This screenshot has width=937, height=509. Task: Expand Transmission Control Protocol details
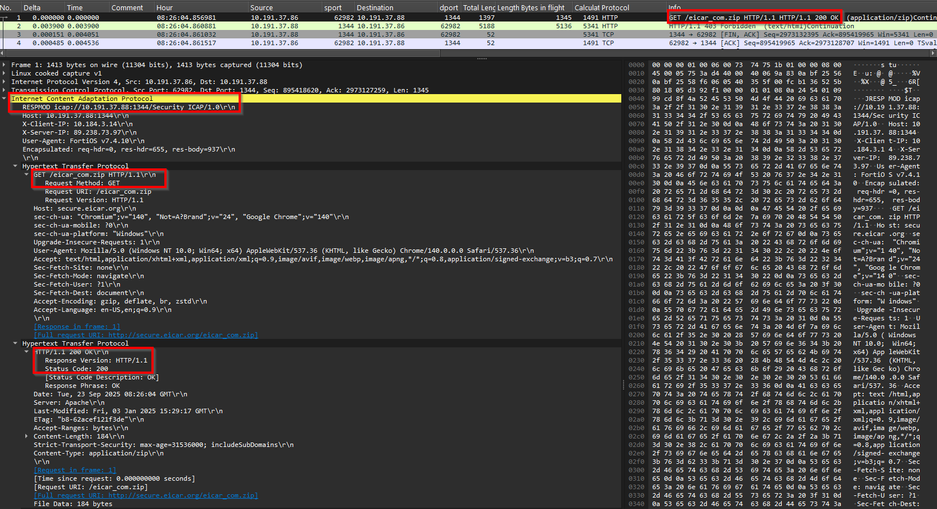(x=5, y=90)
